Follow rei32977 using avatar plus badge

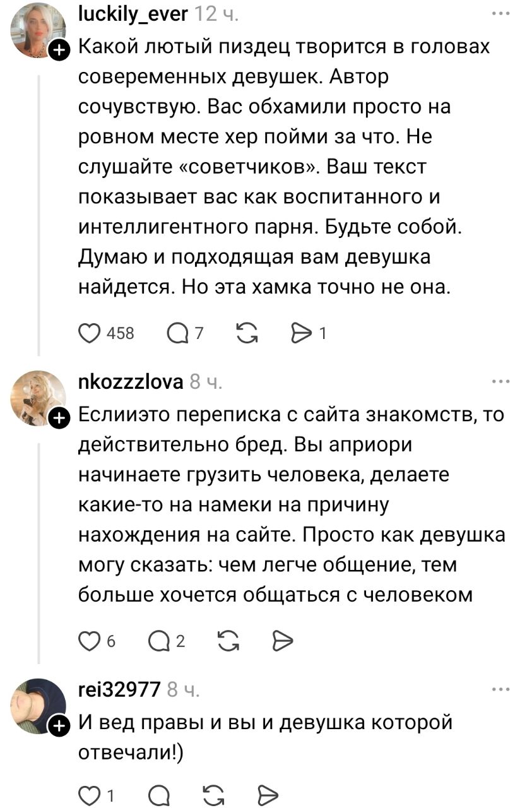(x=59, y=727)
